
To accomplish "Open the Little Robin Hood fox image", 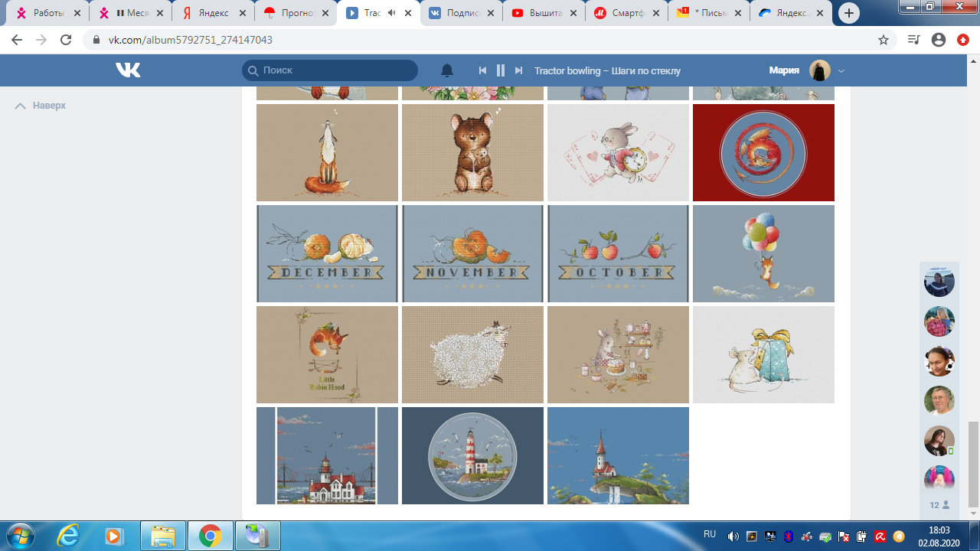I will [327, 354].
